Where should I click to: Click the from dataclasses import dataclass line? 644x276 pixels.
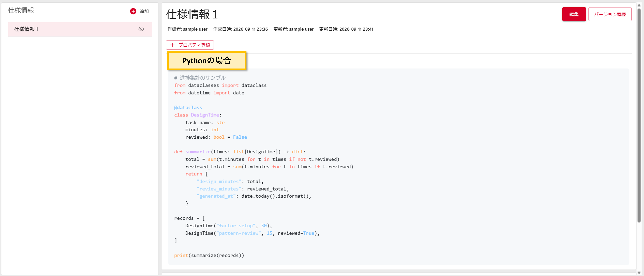(220, 85)
